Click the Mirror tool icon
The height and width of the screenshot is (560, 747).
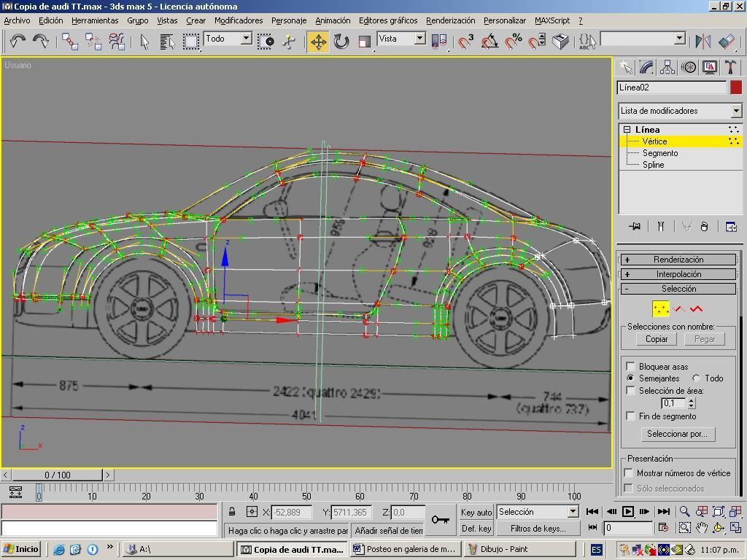coord(703,42)
